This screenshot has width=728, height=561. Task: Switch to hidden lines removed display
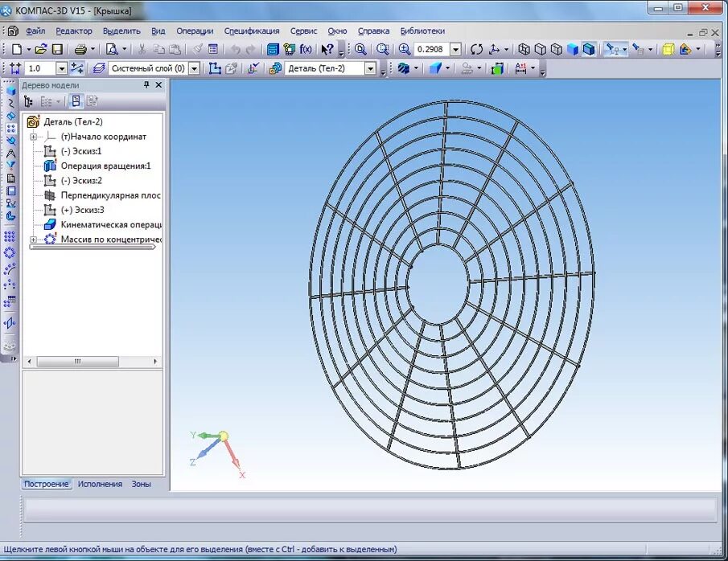pyautogui.click(x=540, y=49)
